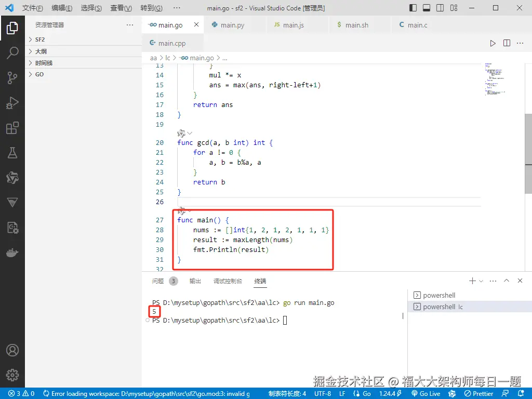Select the powershell lc terminal
532x399 pixels.
point(470,307)
